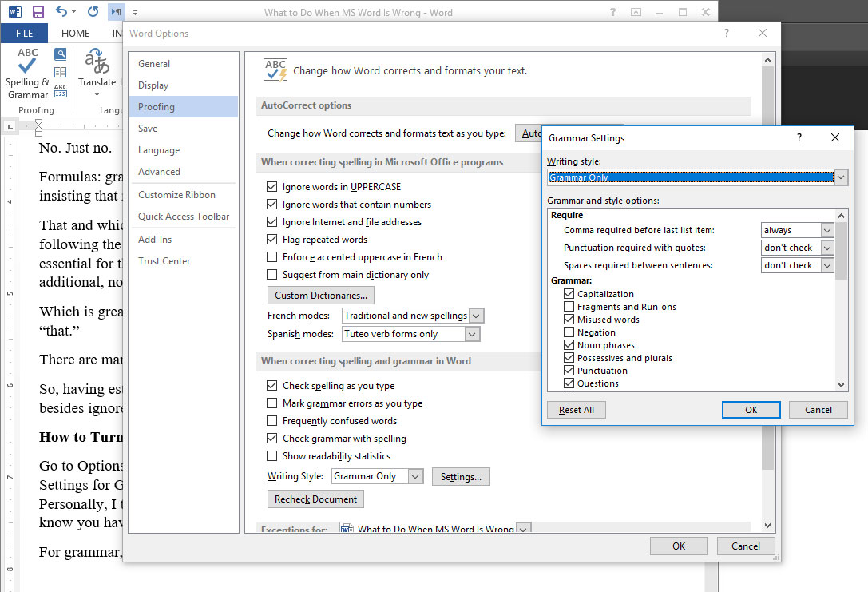Click the Redo icon in title bar
868x592 pixels.
(x=93, y=12)
